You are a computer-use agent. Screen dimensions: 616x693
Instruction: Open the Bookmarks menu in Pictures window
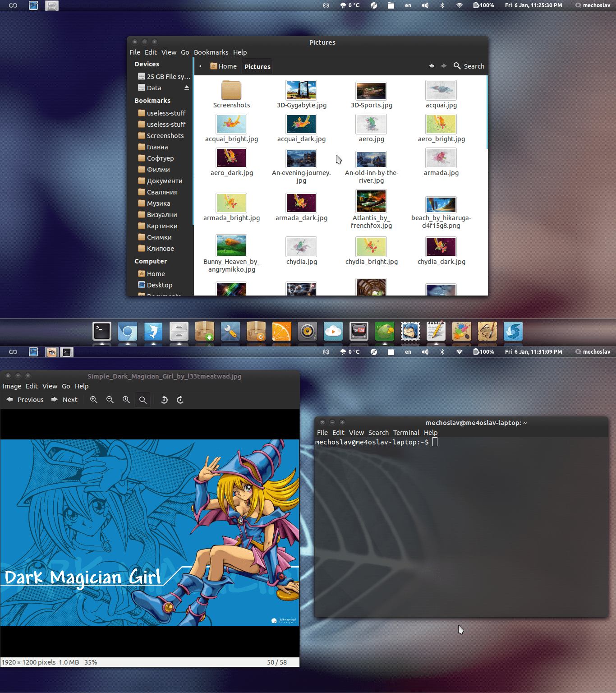point(211,52)
